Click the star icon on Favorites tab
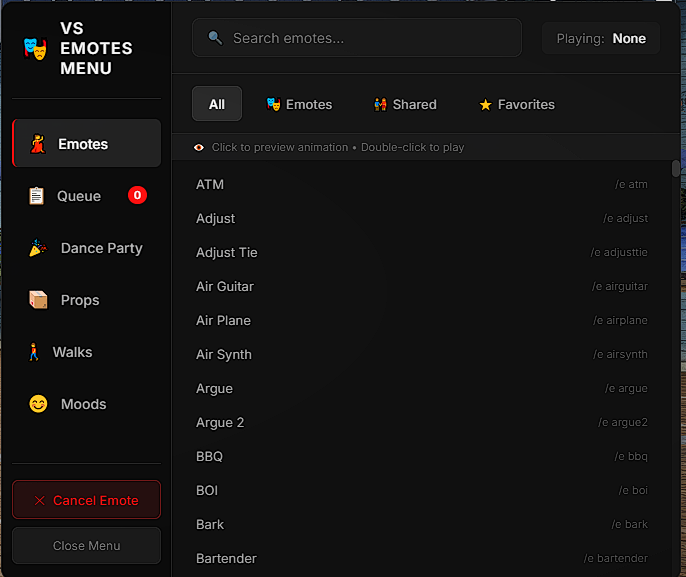This screenshot has width=686, height=577. [485, 105]
